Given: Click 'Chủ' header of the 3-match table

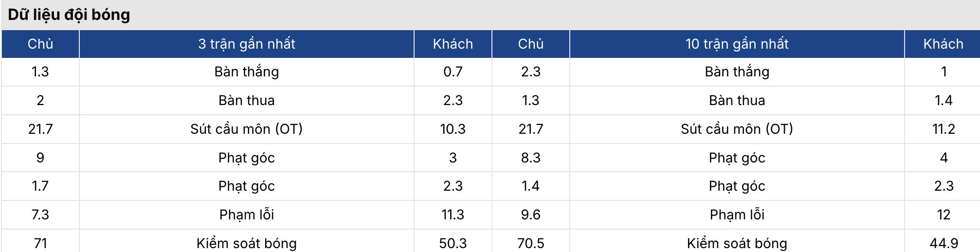Looking at the screenshot, I should (x=40, y=44).
